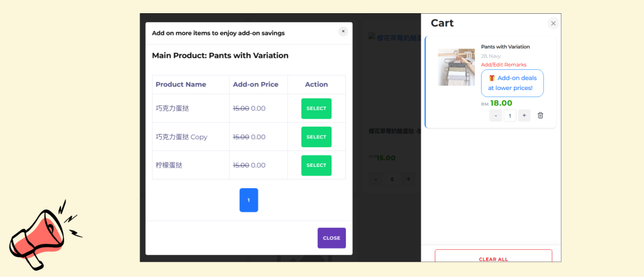Open Add/Edit Remarks link
Viewport: 644px width, 277px height.
[503, 65]
